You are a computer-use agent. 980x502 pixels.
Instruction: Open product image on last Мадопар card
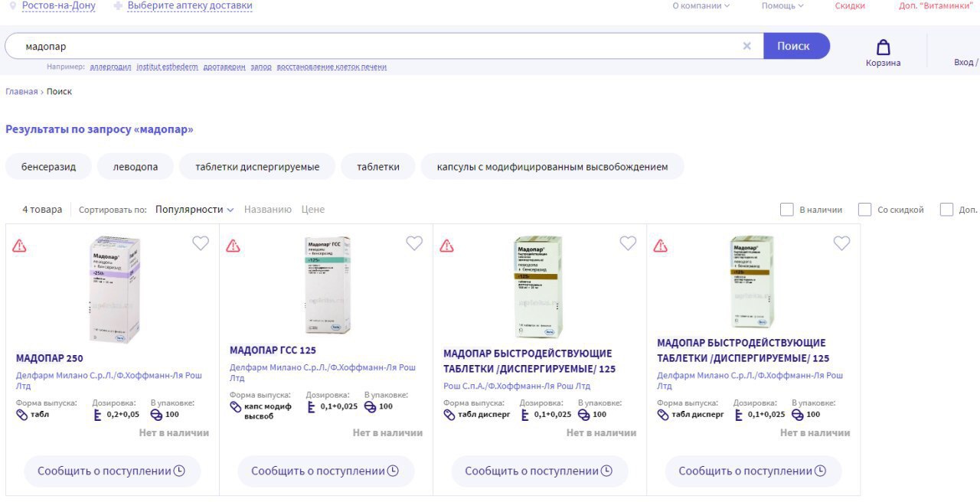(x=752, y=282)
